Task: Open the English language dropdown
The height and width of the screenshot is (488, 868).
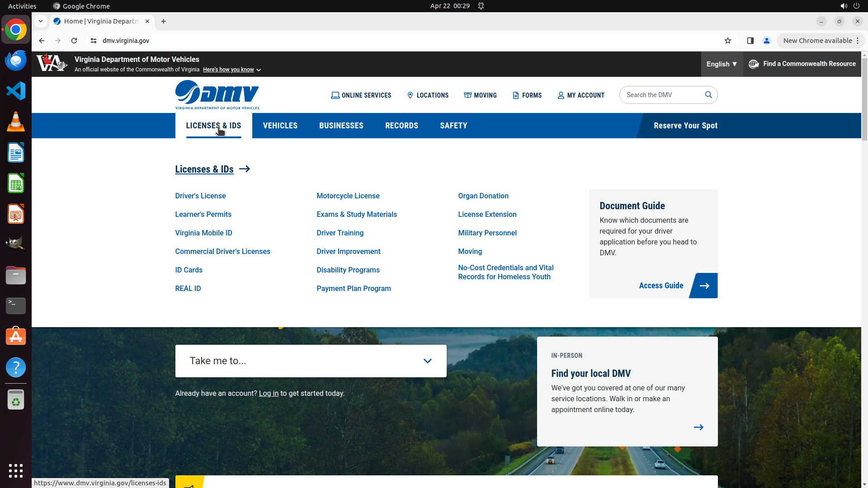Action: 722,64
